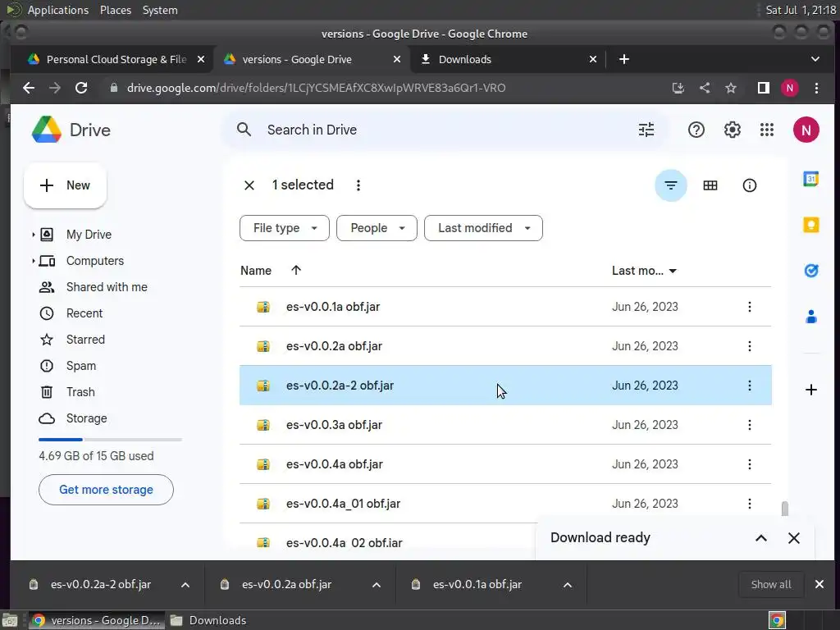Screen dimensions: 840x630
Task: Switch to grid layout view
Action: click(x=710, y=185)
